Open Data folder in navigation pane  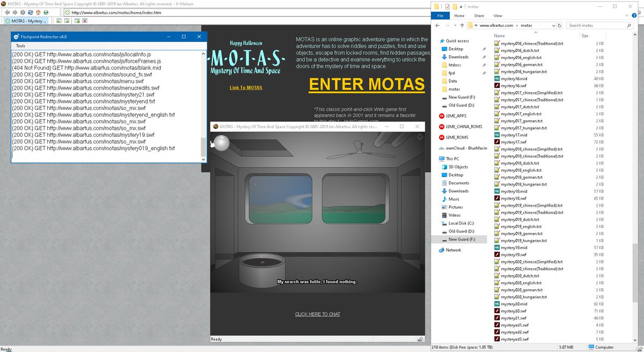tap(453, 81)
